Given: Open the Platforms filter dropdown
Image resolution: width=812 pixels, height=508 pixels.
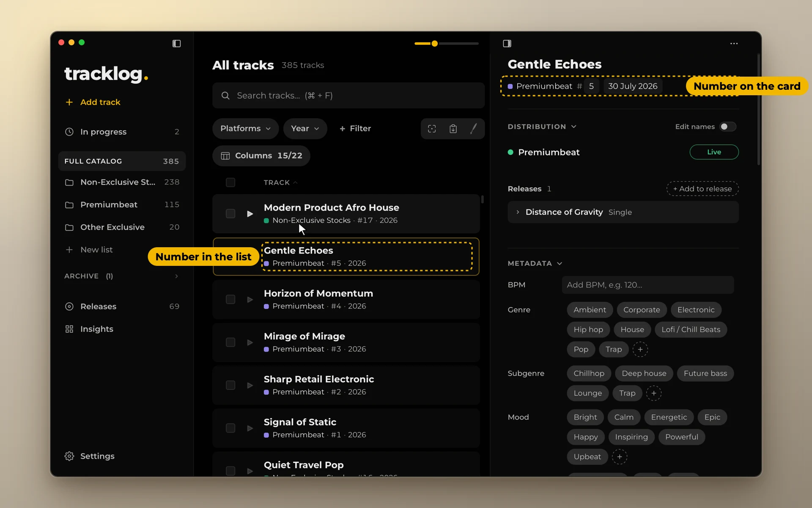Looking at the screenshot, I should pos(245,129).
